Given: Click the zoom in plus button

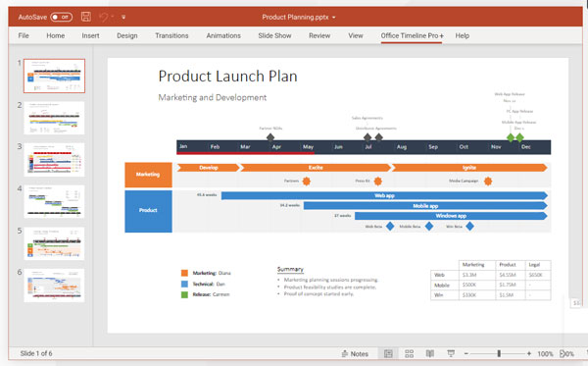Looking at the screenshot, I should click(x=529, y=353).
